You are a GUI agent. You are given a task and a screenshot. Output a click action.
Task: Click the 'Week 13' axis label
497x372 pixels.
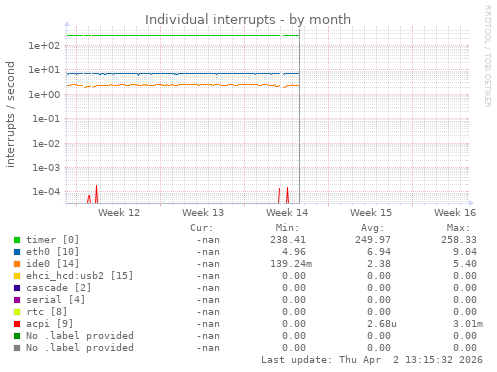203,213
